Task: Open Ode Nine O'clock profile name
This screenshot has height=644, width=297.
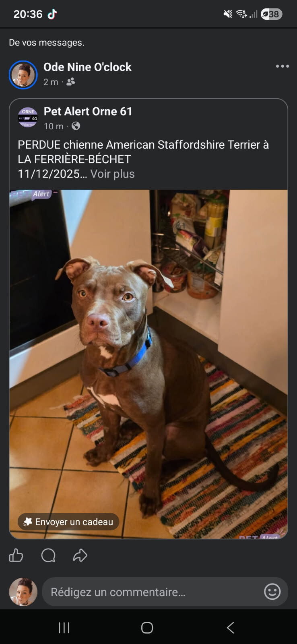Action: coord(87,67)
